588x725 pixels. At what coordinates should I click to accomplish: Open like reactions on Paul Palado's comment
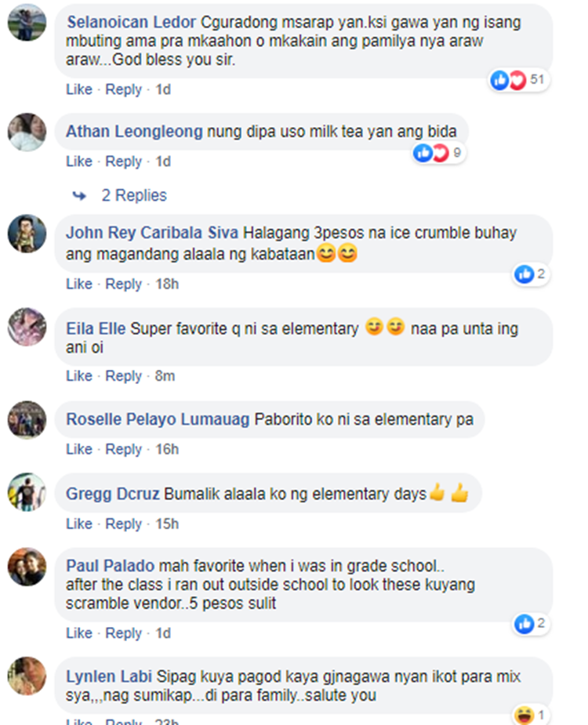pyautogui.click(x=531, y=624)
